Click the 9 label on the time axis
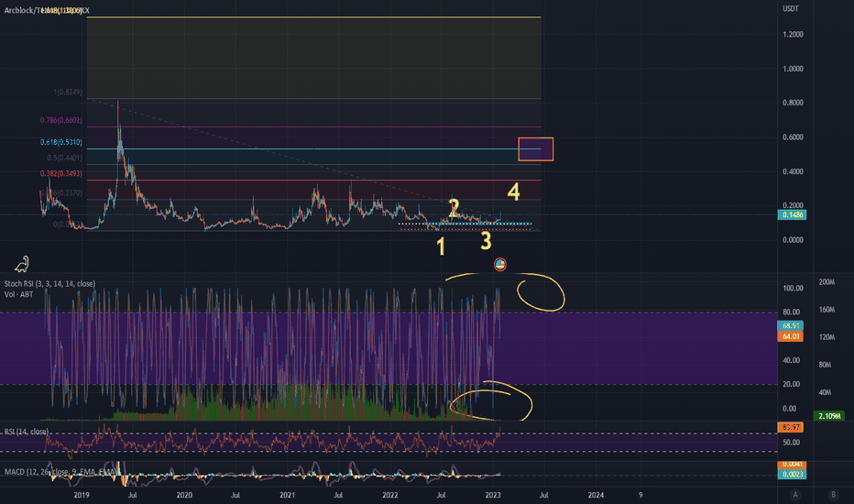 point(641,495)
